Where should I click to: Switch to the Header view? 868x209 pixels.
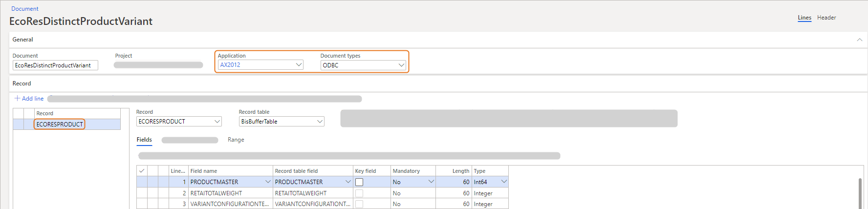(826, 18)
